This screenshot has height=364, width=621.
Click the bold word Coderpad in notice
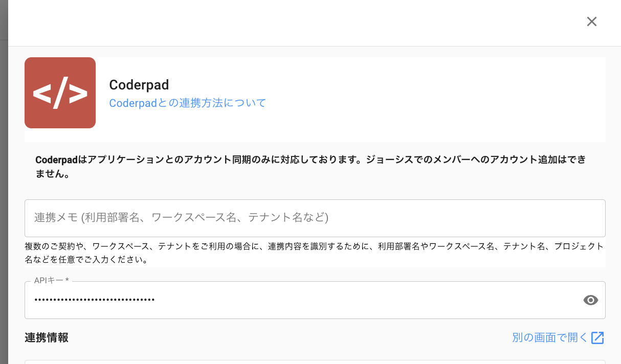point(57,160)
